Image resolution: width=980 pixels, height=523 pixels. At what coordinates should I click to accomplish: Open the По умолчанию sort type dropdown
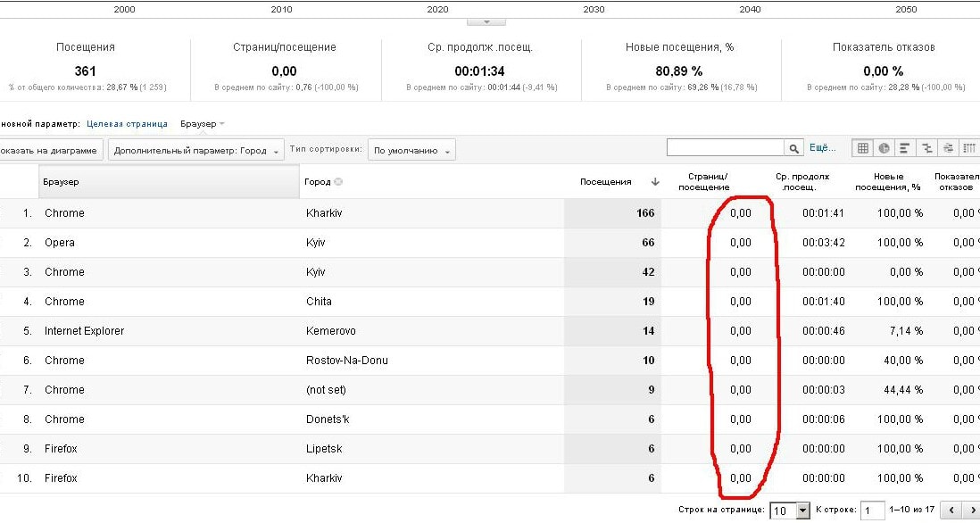411,151
